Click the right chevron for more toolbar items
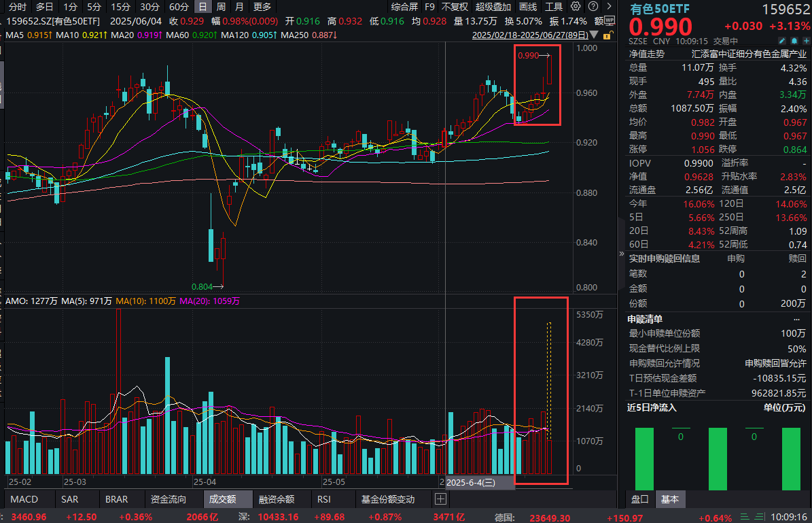The image size is (812, 523). click(610, 6)
